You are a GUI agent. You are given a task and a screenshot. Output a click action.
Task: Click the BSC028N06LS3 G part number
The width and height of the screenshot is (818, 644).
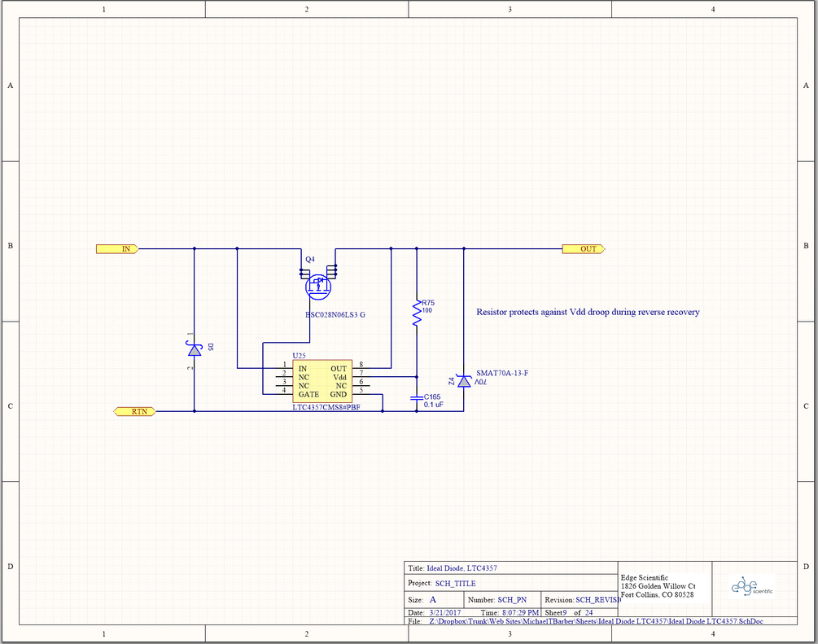point(335,315)
